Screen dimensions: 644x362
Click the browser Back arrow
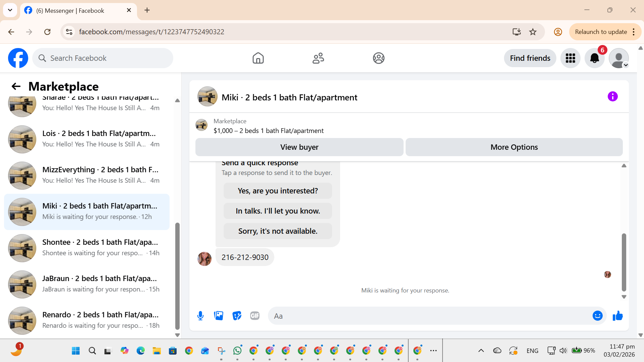[x=11, y=32]
